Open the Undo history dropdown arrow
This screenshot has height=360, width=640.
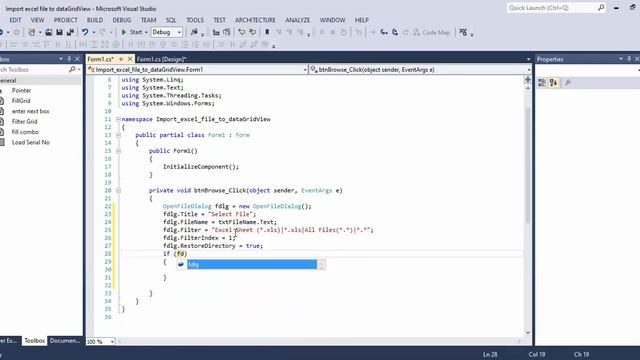pos(93,32)
